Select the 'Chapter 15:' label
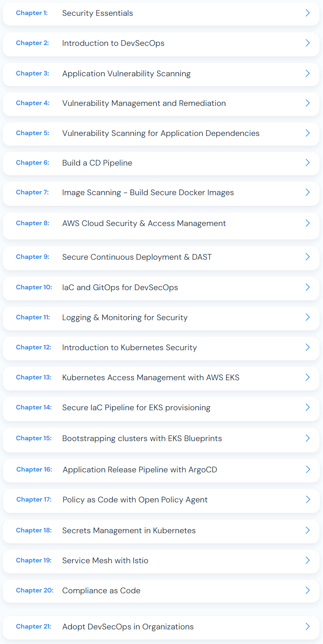 pos(34,438)
